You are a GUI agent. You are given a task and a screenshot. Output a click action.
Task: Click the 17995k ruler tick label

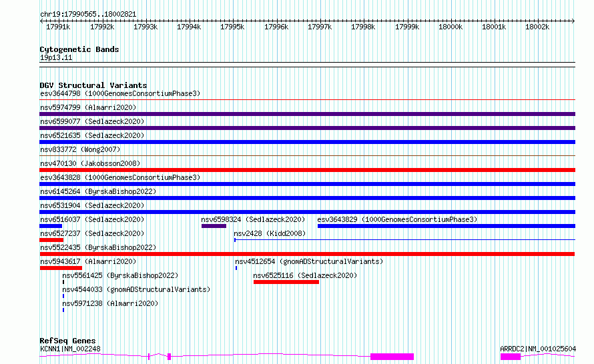point(232,27)
